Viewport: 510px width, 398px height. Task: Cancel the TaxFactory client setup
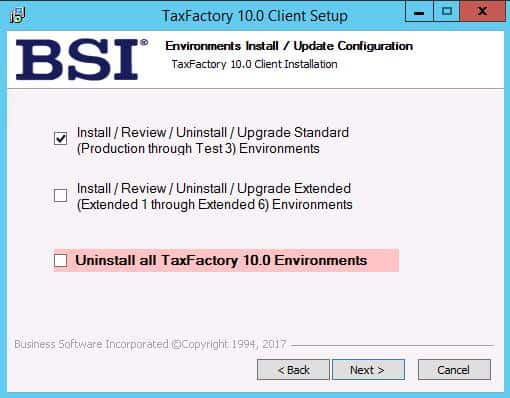(454, 370)
